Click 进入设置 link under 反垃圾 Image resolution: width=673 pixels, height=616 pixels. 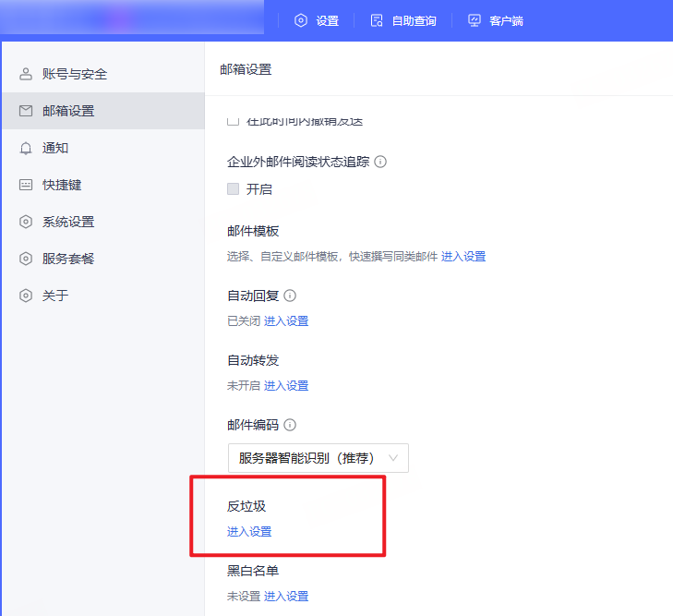[249, 532]
